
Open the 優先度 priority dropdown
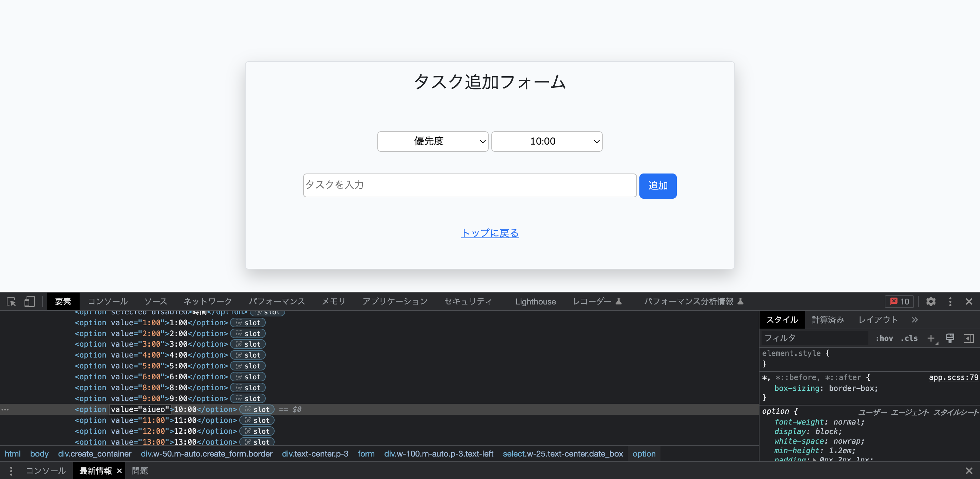(432, 141)
